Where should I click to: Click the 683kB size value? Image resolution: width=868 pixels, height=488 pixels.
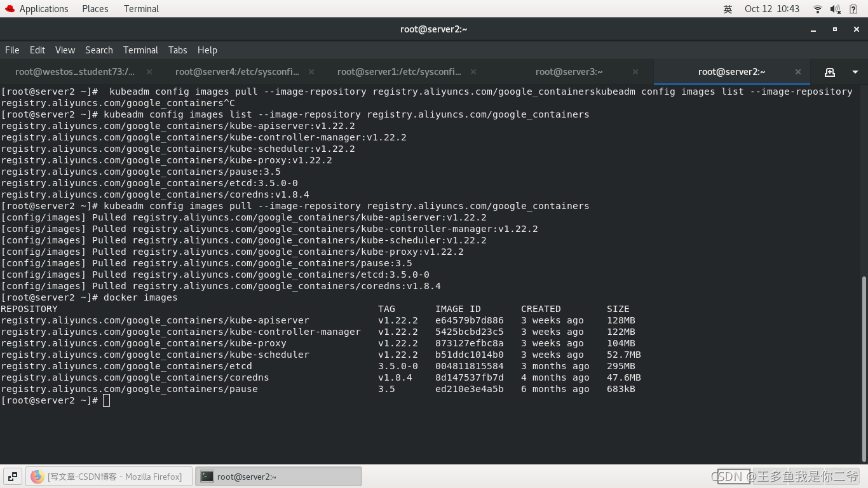(x=621, y=389)
